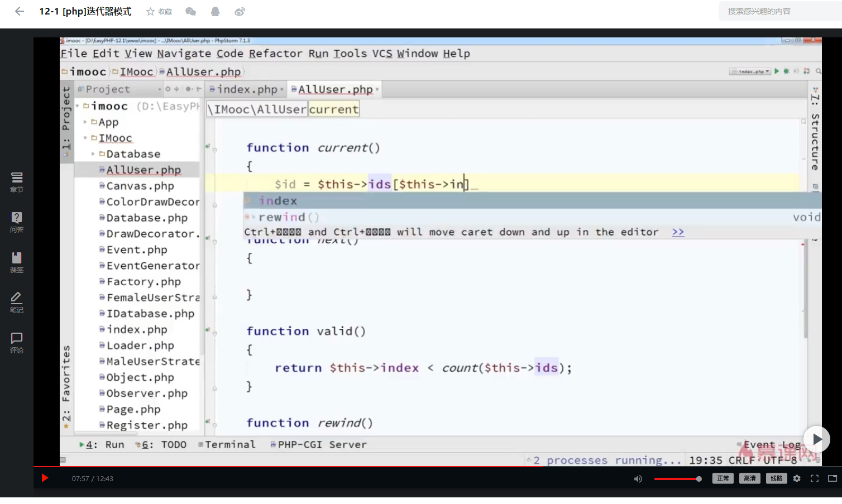Open the 笔记 notes sidebar panel
The image size is (842, 504).
tap(17, 303)
